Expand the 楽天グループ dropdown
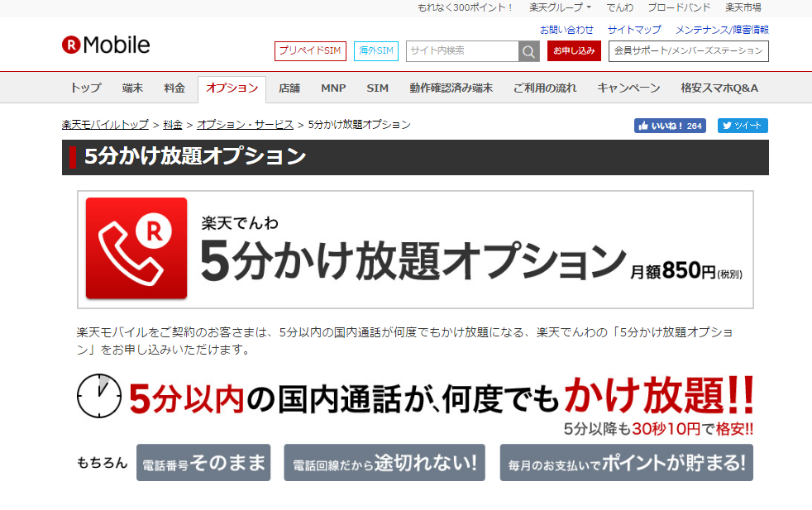The image size is (812, 510). click(560, 7)
